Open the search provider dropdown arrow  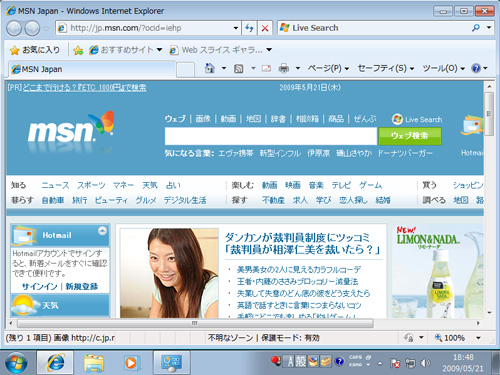pos(489,28)
